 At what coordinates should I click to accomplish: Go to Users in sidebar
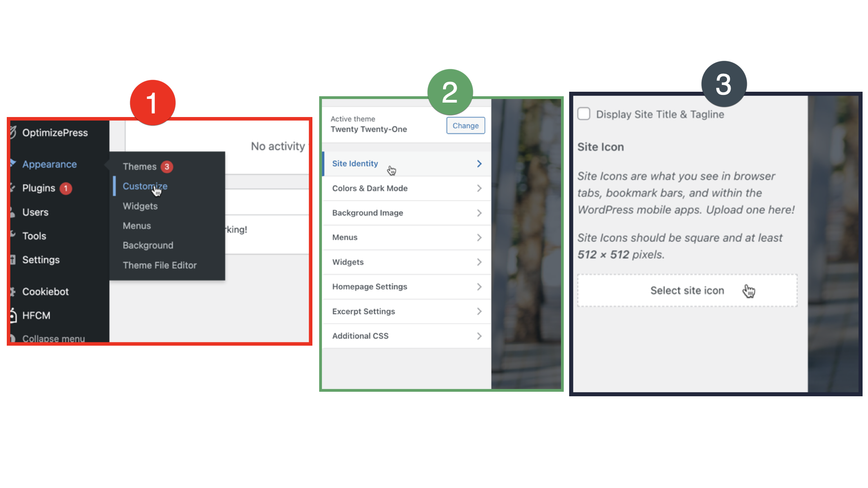(x=35, y=212)
